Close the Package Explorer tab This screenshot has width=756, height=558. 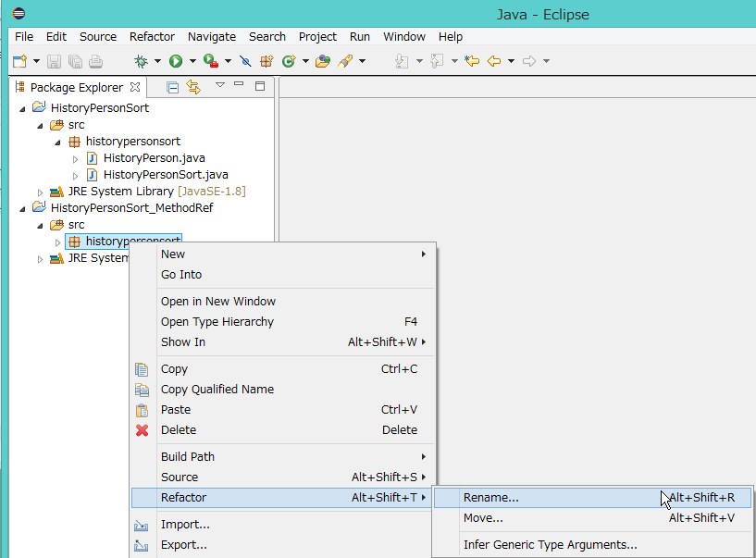(x=135, y=87)
